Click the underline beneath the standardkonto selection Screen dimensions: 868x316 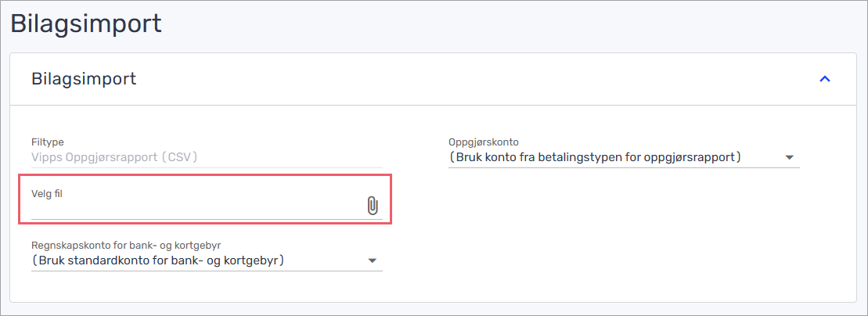(207, 271)
